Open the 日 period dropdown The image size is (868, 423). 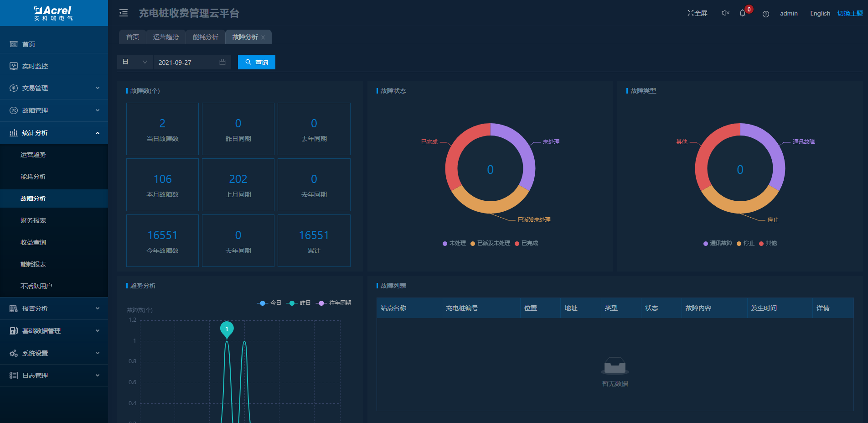coord(135,62)
